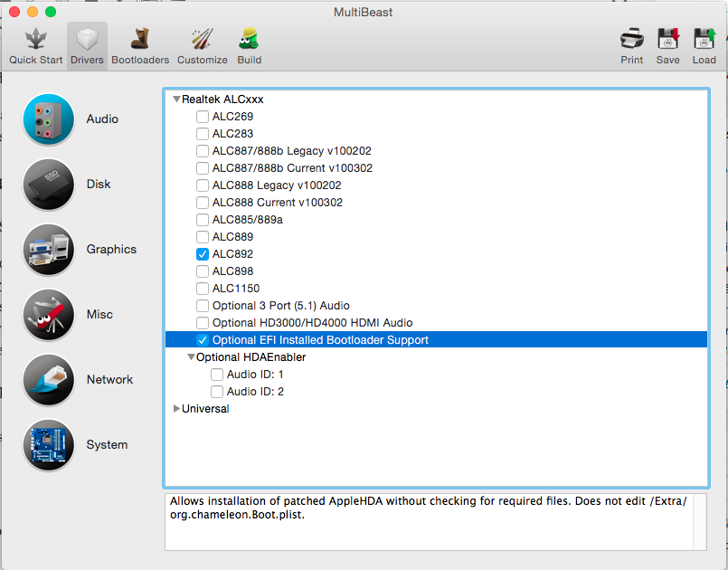728x570 pixels.
Task: Click the Disk category label
Action: click(x=99, y=185)
